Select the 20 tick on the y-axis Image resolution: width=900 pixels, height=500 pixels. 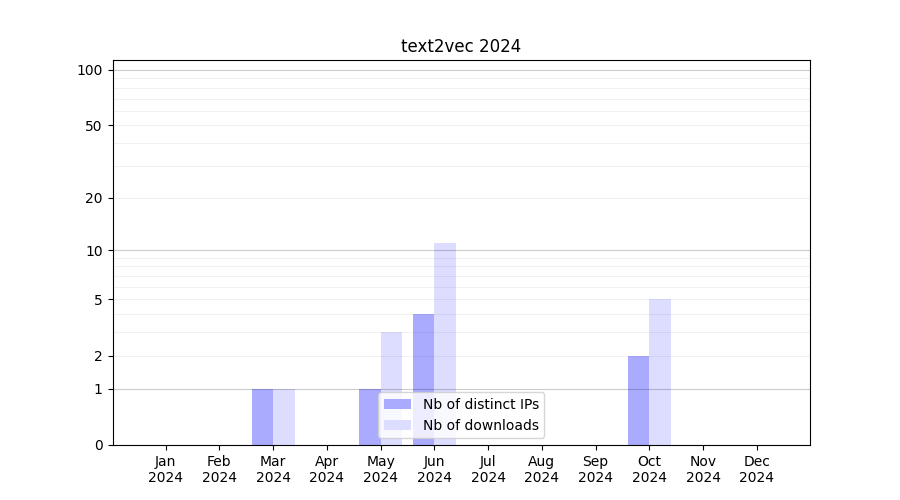coord(94,198)
